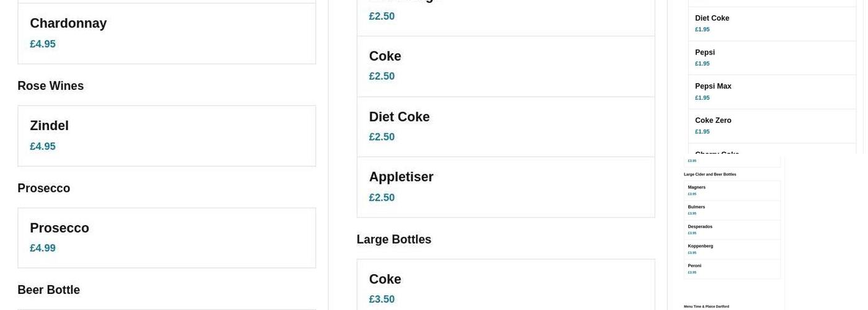This screenshot has width=868, height=310.
Task: Choose the Bulmers cider item
Action: click(x=732, y=210)
